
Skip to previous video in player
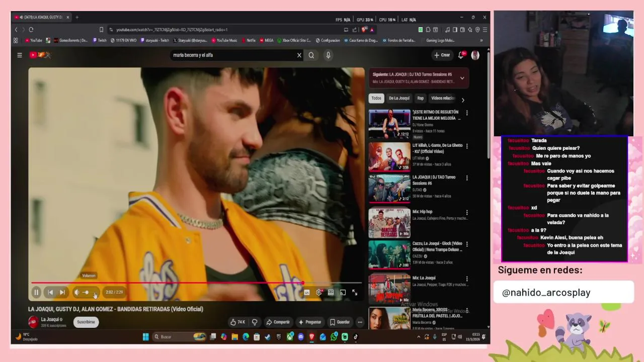point(50,292)
